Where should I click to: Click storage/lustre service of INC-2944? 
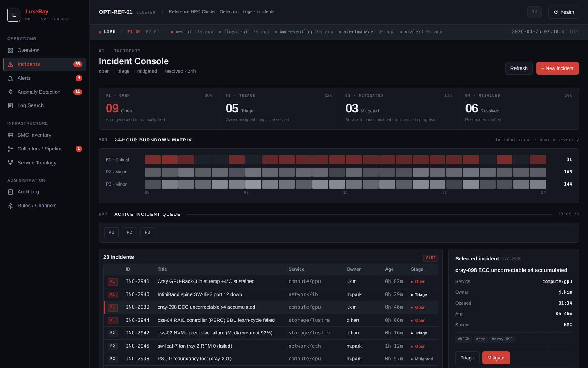(309, 320)
